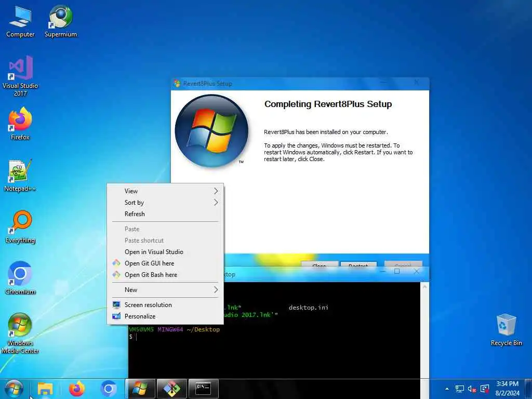Click the Git icon beside Open Git Bash here

click(116, 274)
